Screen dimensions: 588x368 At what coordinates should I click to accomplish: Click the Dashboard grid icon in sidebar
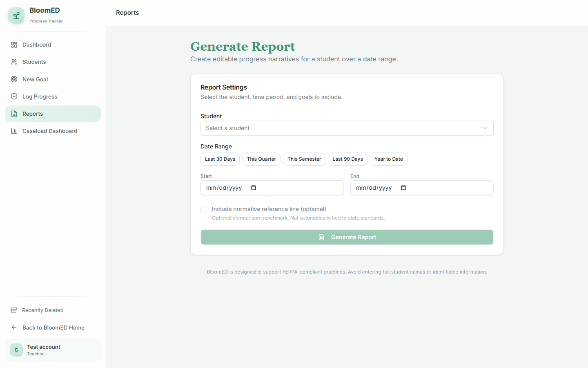(x=14, y=45)
